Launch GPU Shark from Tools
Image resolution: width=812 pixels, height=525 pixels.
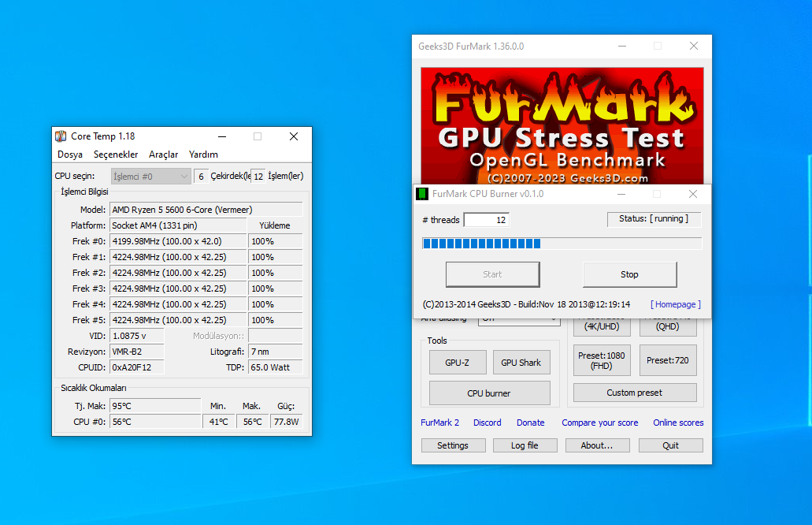(521, 363)
